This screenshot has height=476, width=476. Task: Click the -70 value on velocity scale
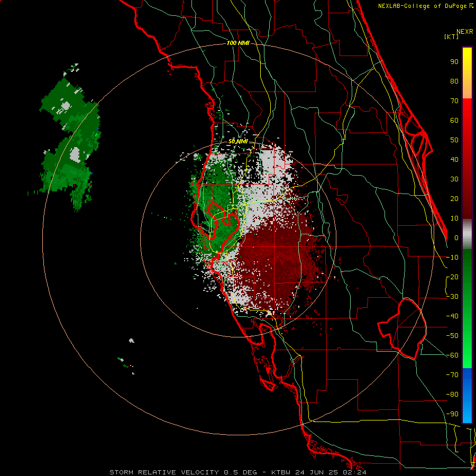point(452,375)
